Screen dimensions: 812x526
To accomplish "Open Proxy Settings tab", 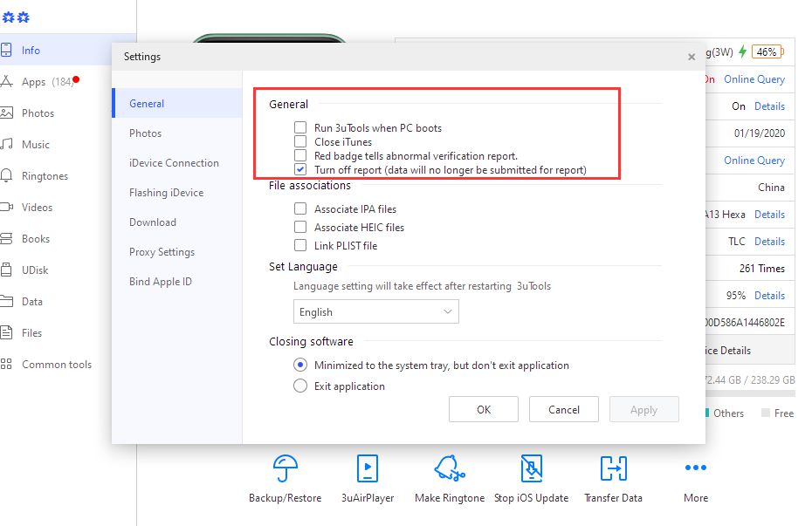I will (x=177, y=251).
